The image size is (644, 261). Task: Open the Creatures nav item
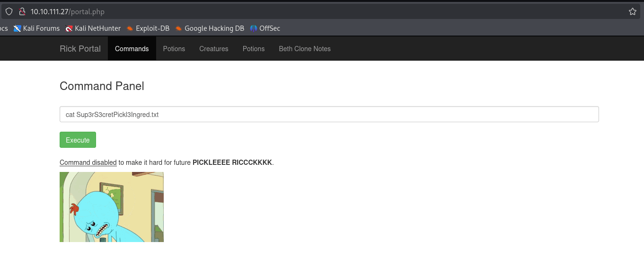214,49
